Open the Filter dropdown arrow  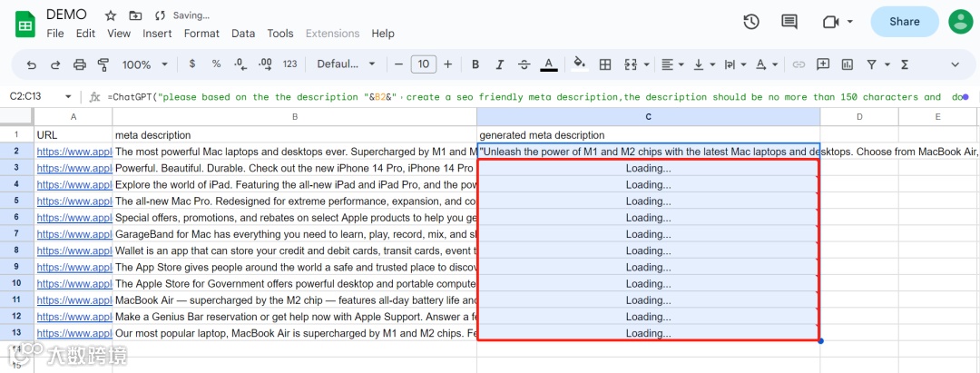[887, 64]
